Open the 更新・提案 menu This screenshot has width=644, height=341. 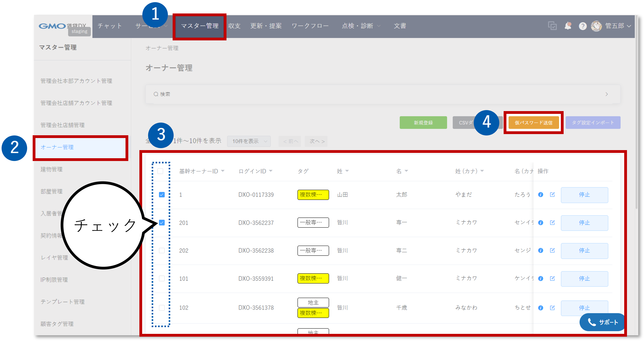(266, 26)
